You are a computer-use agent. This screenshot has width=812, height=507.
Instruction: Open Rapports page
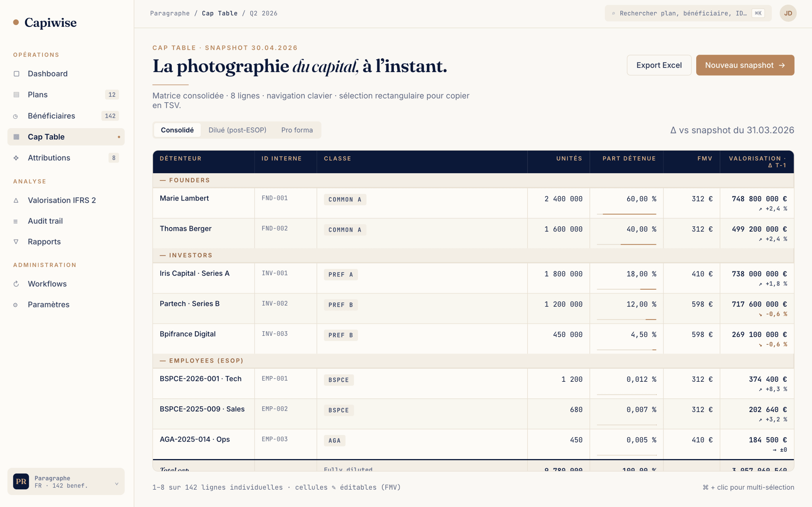[66, 242]
